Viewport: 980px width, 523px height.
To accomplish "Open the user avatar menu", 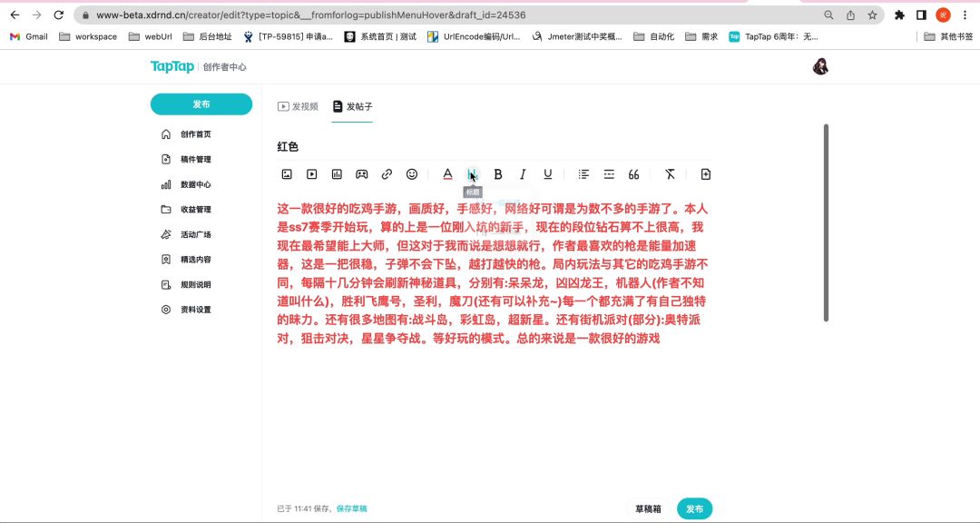I will tap(820, 66).
